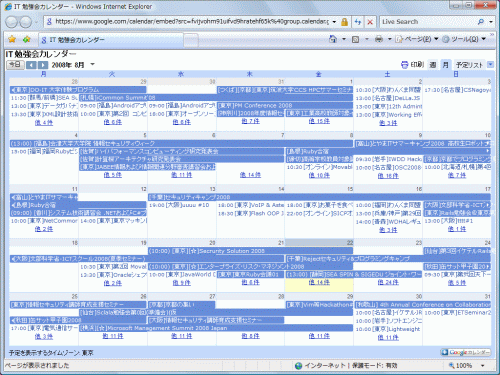Screen dimensions: 500x375
Task: Go to previous month in calendar
Action: [x=31, y=65]
